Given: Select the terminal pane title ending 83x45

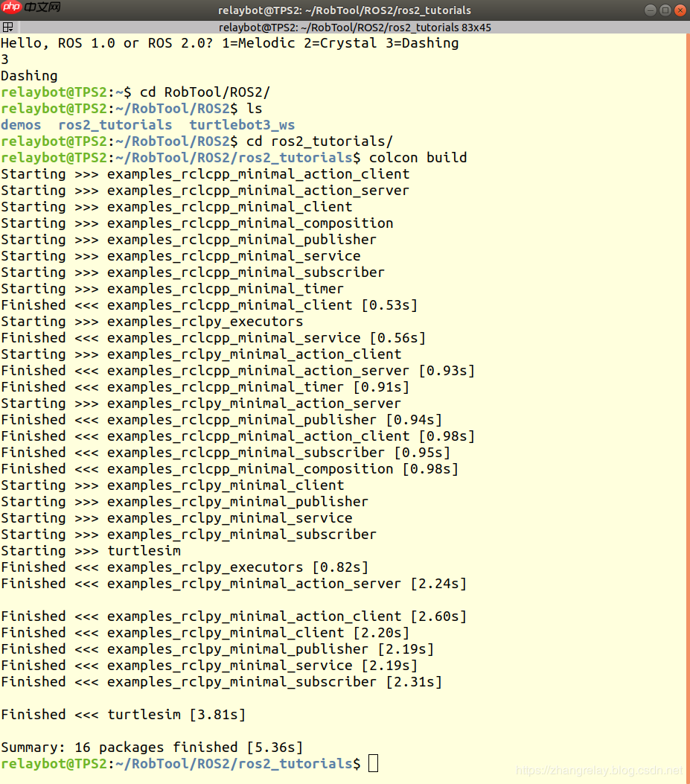Looking at the screenshot, I should (355, 28).
